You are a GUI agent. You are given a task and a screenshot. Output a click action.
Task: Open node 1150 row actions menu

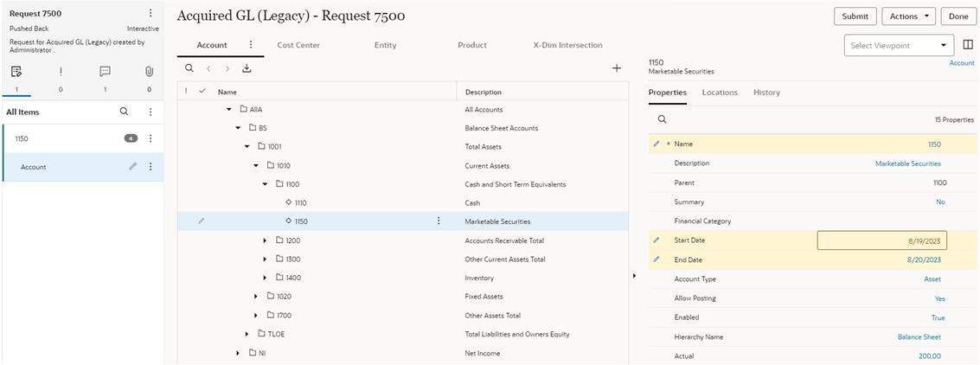click(439, 221)
